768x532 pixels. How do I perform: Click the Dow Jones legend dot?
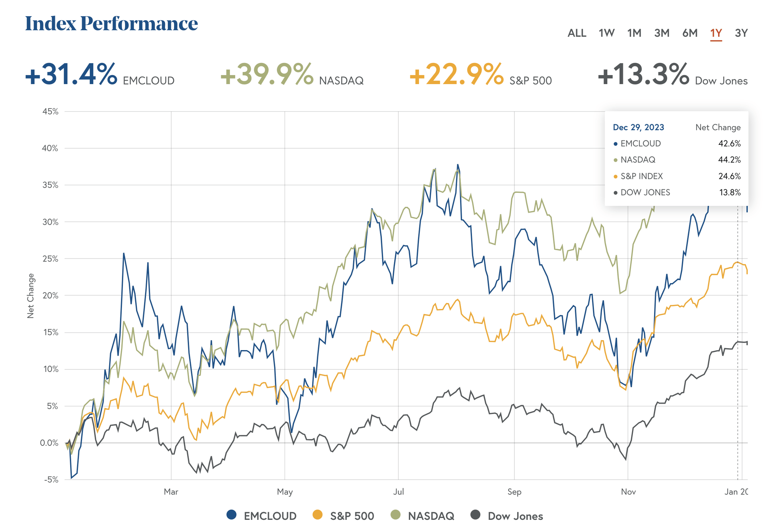(x=475, y=515)
